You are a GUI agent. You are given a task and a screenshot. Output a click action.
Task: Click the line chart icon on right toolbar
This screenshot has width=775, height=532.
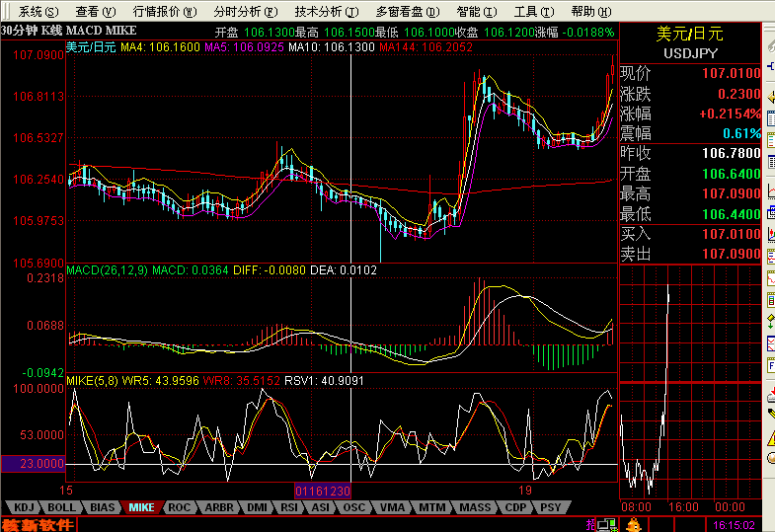pyautogui.click(x=771, y=190)
